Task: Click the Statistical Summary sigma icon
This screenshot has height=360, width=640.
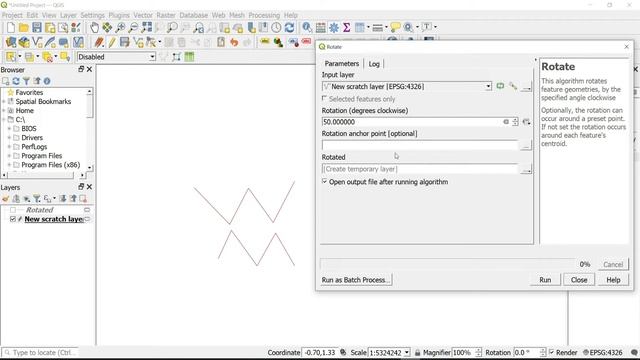Action: click(347, 27)
